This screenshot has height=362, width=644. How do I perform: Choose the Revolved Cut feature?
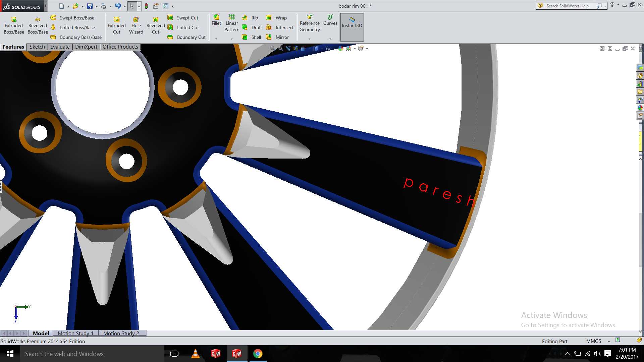155,25
